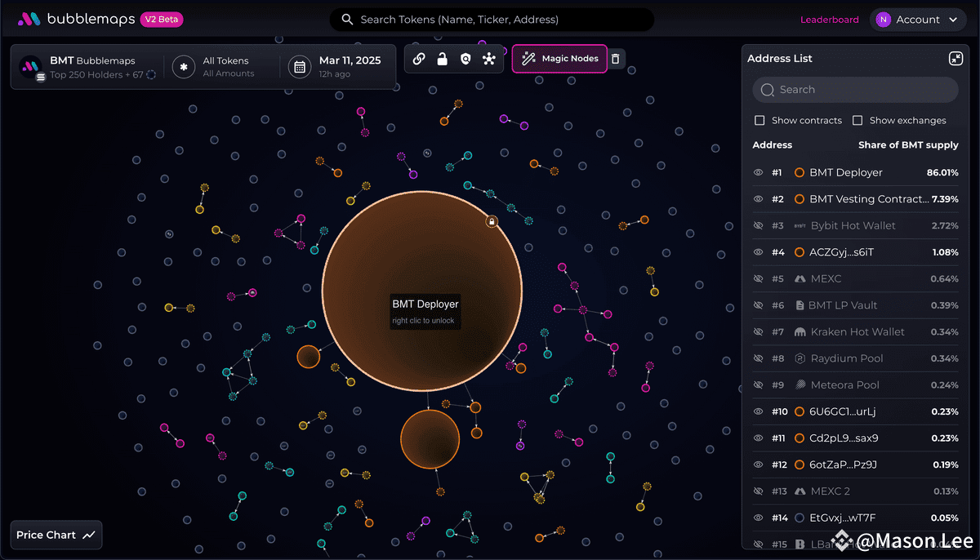The width and height of the screenshot is (980, 560).
Task: Click the Bubblemaps logo in header
Action: point(29,20)
